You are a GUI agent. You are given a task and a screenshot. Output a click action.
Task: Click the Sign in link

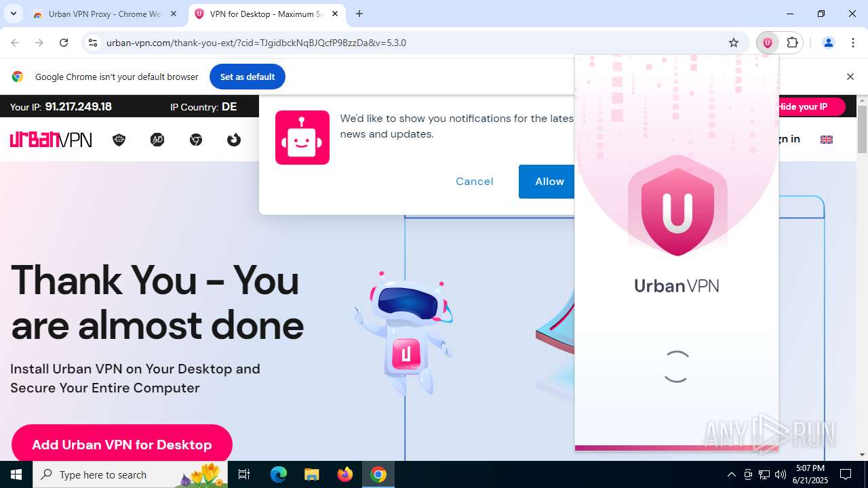[789, 139]
